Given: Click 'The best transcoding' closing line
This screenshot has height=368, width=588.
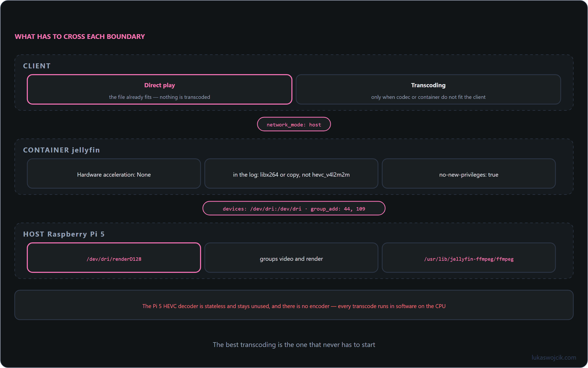Looking at the screenshot, I should click(x=294, y=345).
